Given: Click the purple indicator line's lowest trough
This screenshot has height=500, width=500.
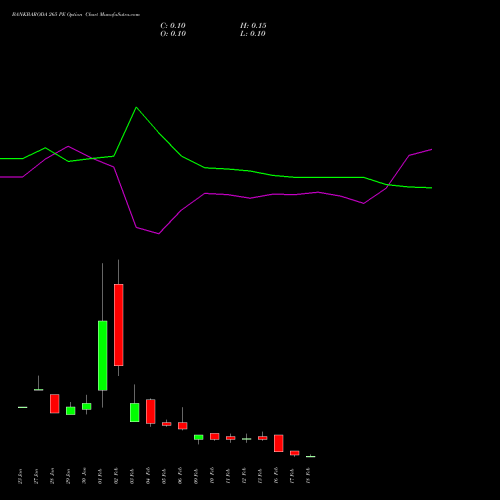Looking at the screenshot, I should click(158, 233).
